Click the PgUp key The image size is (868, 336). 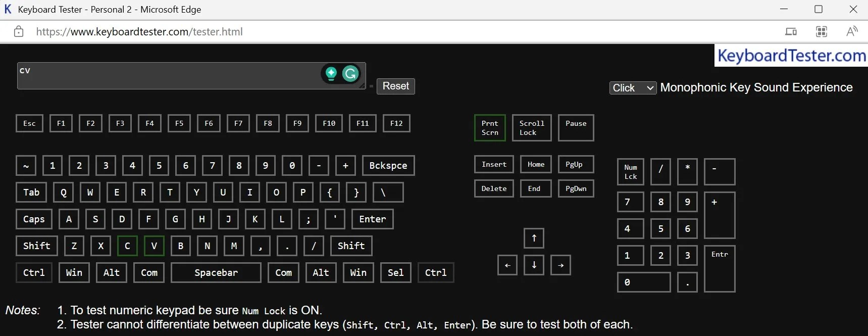[576, 165]
